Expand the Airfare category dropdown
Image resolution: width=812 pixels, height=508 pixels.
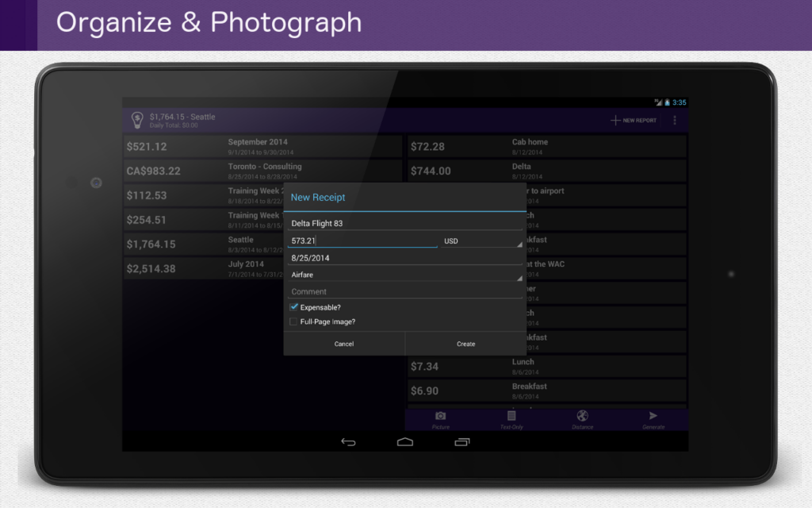click(405, 275)
